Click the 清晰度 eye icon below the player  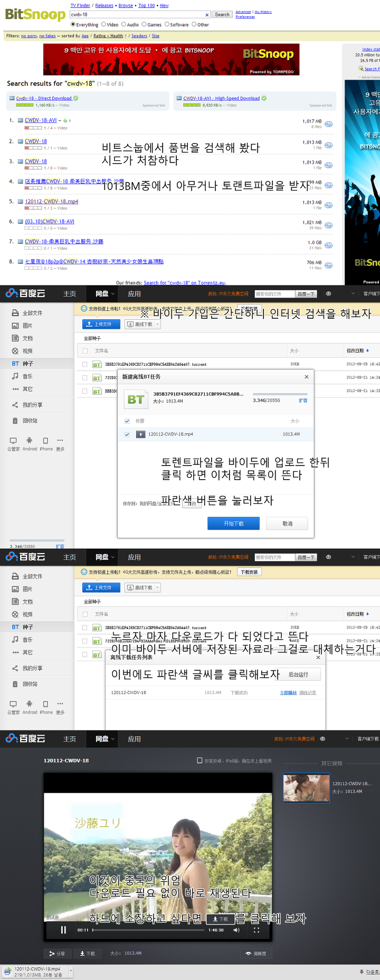248,953
